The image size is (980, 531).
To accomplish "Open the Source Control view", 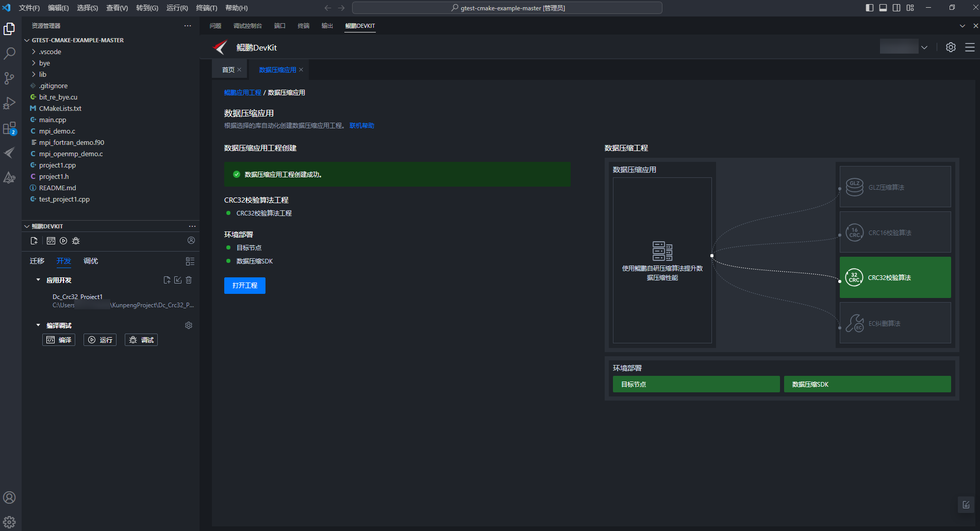I will click(x=9, y=78).
